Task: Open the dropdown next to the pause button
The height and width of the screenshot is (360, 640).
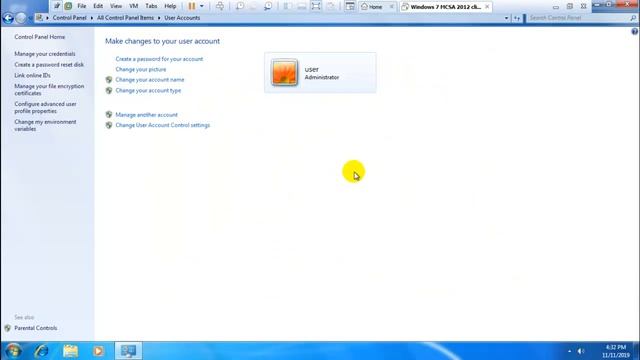Action: [x=202, y=6]
